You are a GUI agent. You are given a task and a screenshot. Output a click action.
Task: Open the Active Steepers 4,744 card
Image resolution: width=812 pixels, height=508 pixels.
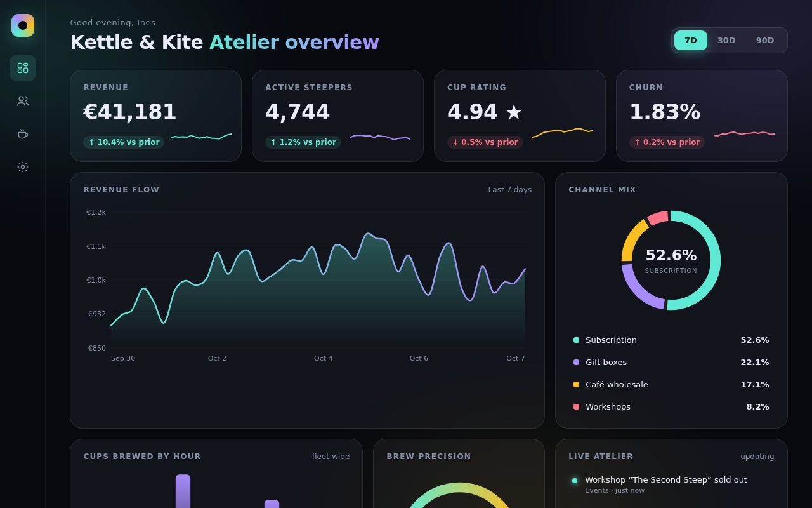click(337, 116)
